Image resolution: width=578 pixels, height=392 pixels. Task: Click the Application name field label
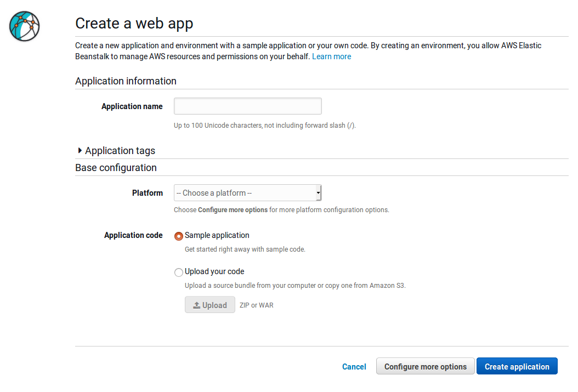pos(132,106)
